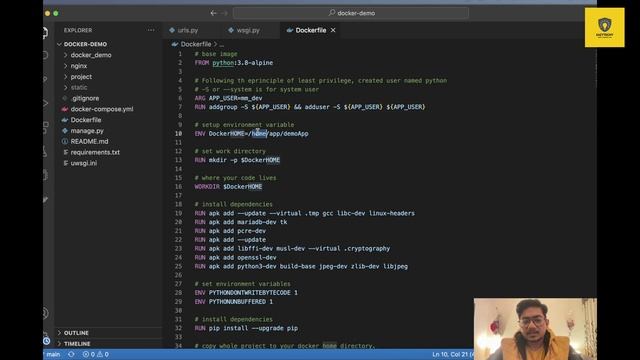This screenshot has width=640, height=360.
Task: Open errors and warnings count in status bar
Action: tap(96, 354)
